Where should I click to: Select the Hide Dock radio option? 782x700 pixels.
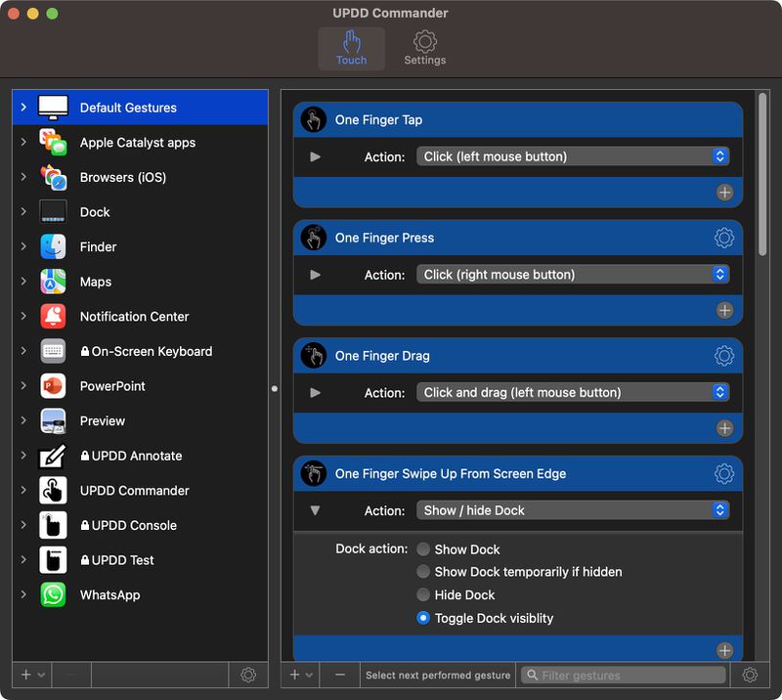(x=424, y=594)
